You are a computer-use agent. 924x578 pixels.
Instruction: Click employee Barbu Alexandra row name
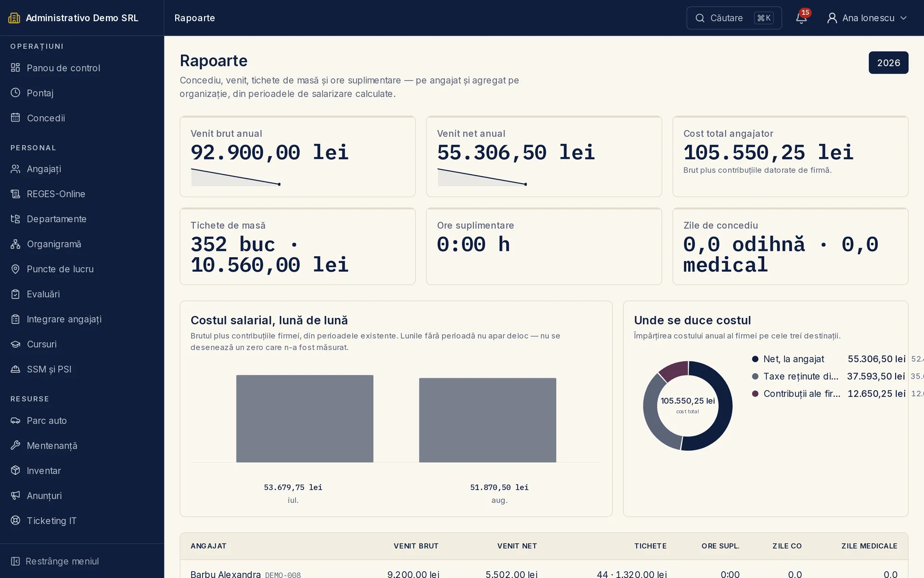[x=226, y=574]
